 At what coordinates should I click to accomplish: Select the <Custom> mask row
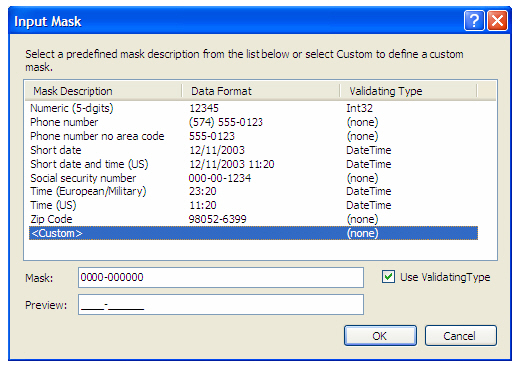[x=253, y=233]
